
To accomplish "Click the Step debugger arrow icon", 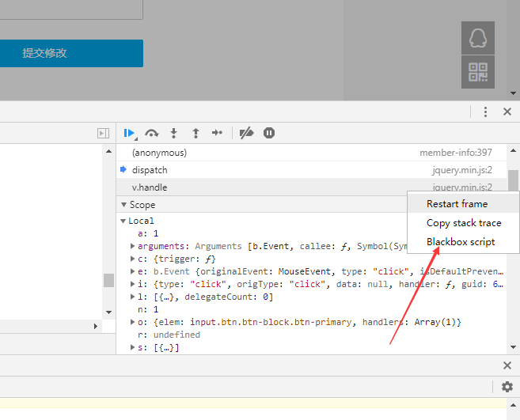I will (217, 133).
